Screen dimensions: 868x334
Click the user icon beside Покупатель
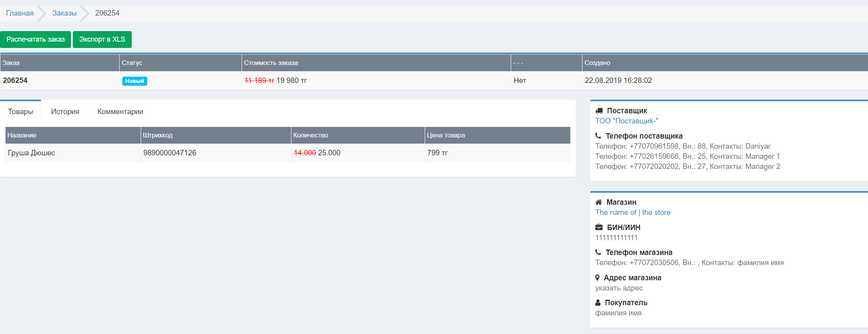[x=598, y=302]
